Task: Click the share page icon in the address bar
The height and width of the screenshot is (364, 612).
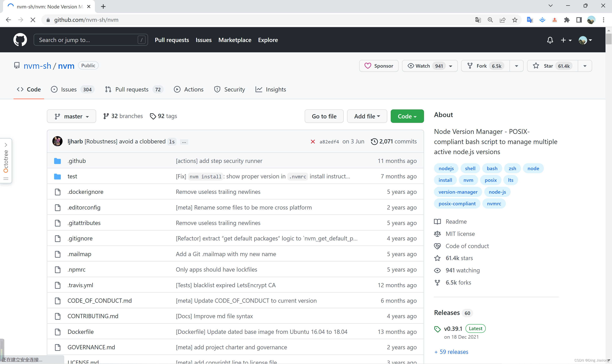Action: pos(502,20)
